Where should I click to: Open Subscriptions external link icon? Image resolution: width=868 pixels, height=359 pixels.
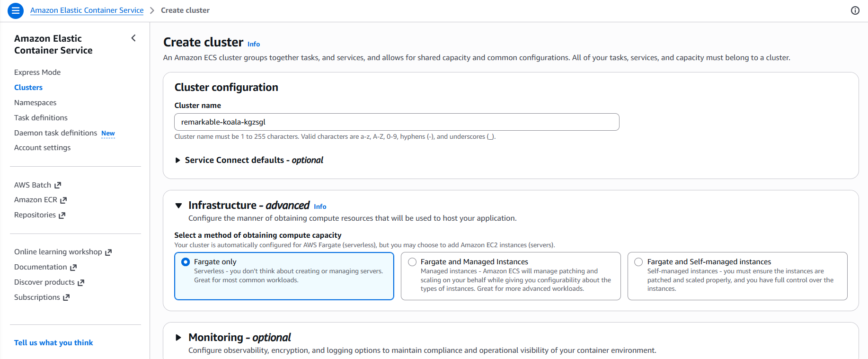tap(66, 297)
